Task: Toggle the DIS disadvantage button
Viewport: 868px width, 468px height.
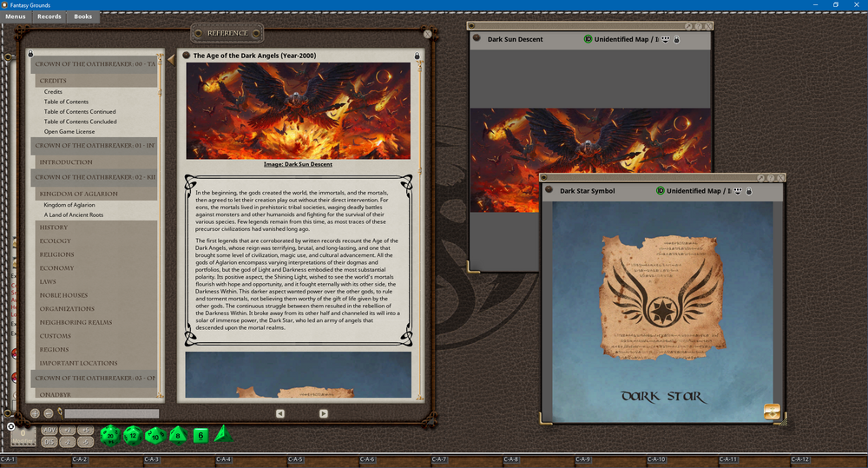Action: (49, 442)
